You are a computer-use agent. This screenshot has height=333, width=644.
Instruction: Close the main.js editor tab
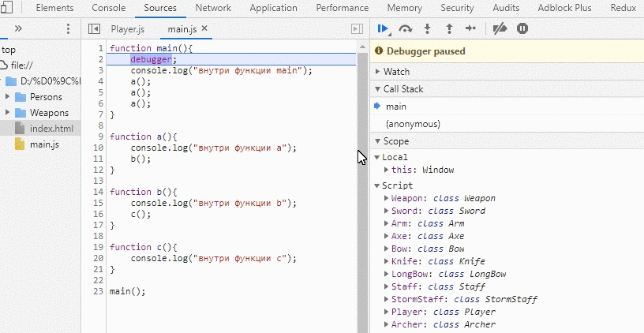tap(204, 28)
